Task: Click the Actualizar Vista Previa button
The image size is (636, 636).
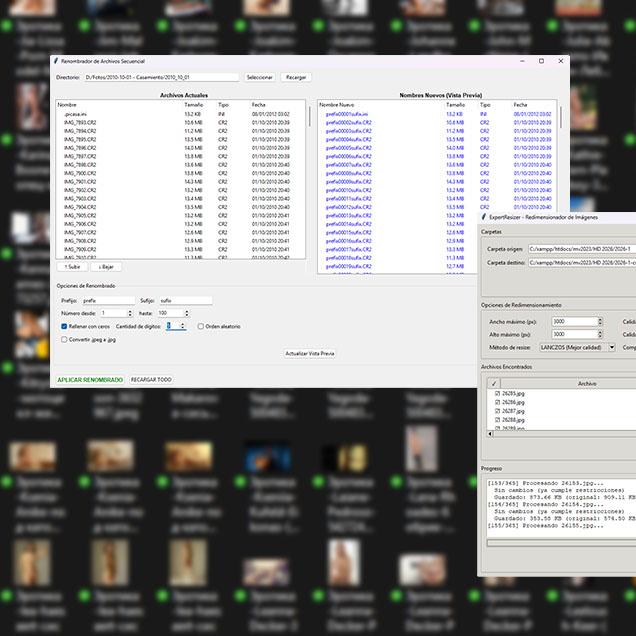Action: coord(310,353)
